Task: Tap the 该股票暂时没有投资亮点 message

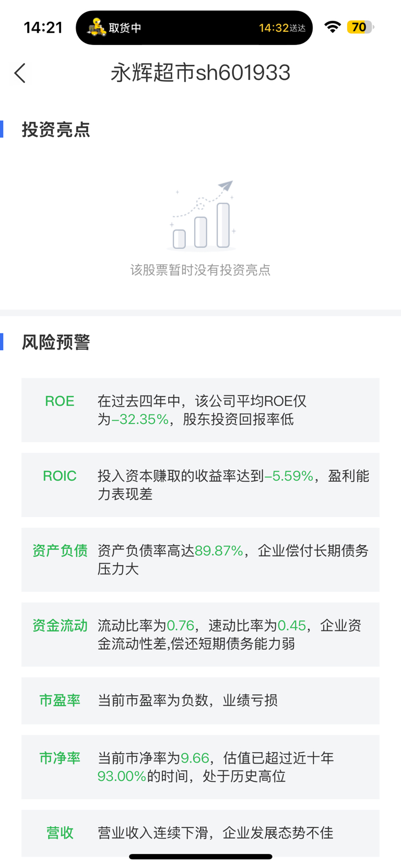Action: [x=200, y=270]
